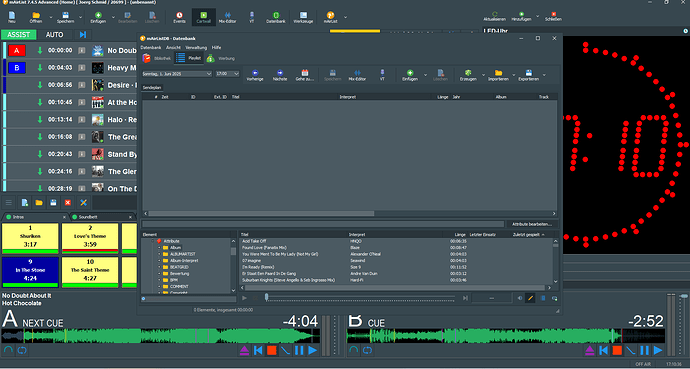This screenshot has width=690, height=369.
Task: Open Werkzeuge tools icon in main toolbar
Action: pos(303,17)
